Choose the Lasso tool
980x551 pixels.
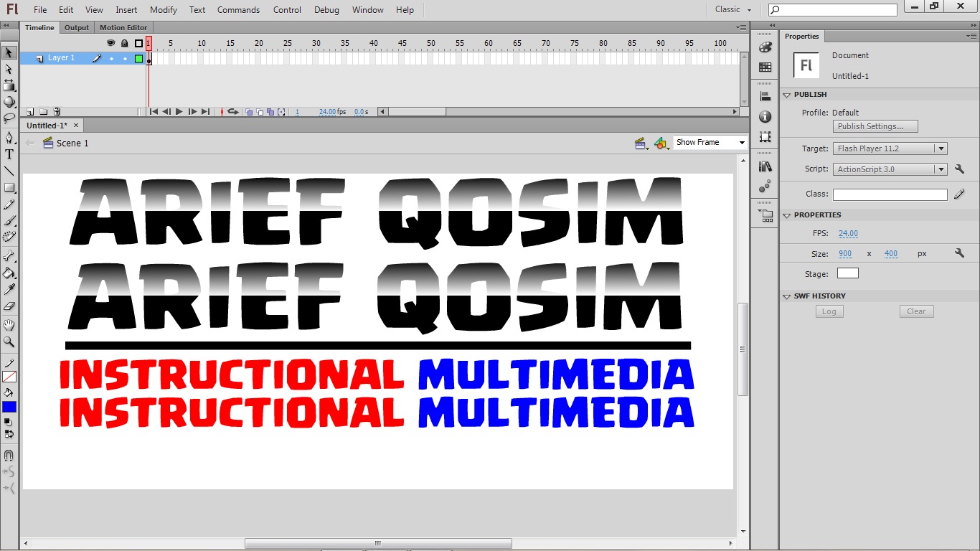(9, 118)
